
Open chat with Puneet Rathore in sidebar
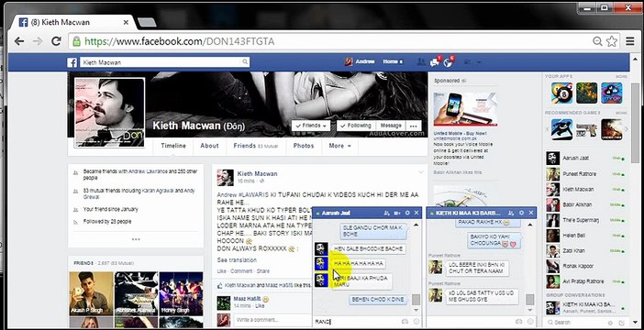[585, 174]
